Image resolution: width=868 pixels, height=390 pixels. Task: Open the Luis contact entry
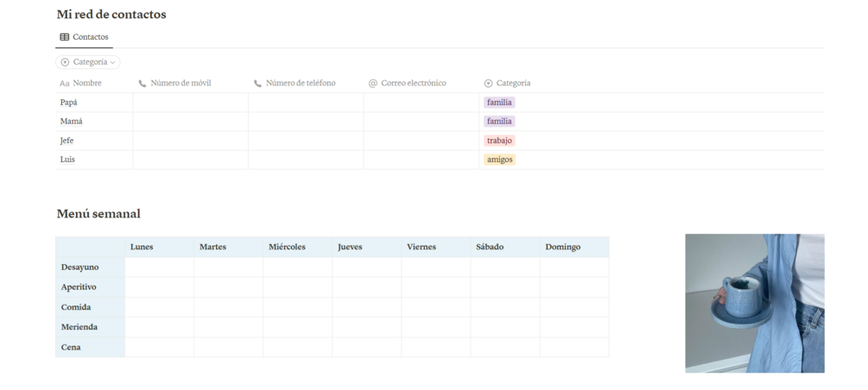[x=67, y=160]
